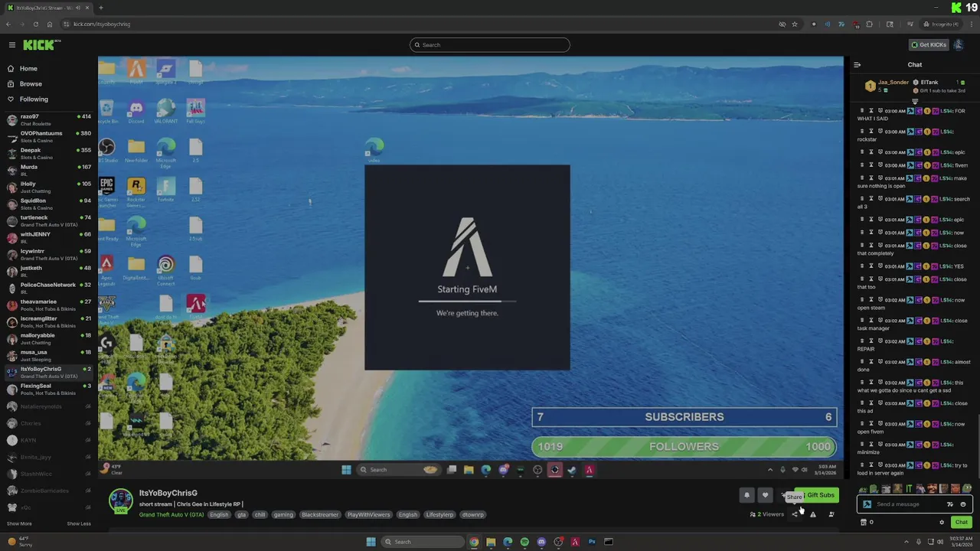The width and height of the screenshot is (980, 551).
Task: Click the Blackstreamer tag
Action: (x=320, y=515)
